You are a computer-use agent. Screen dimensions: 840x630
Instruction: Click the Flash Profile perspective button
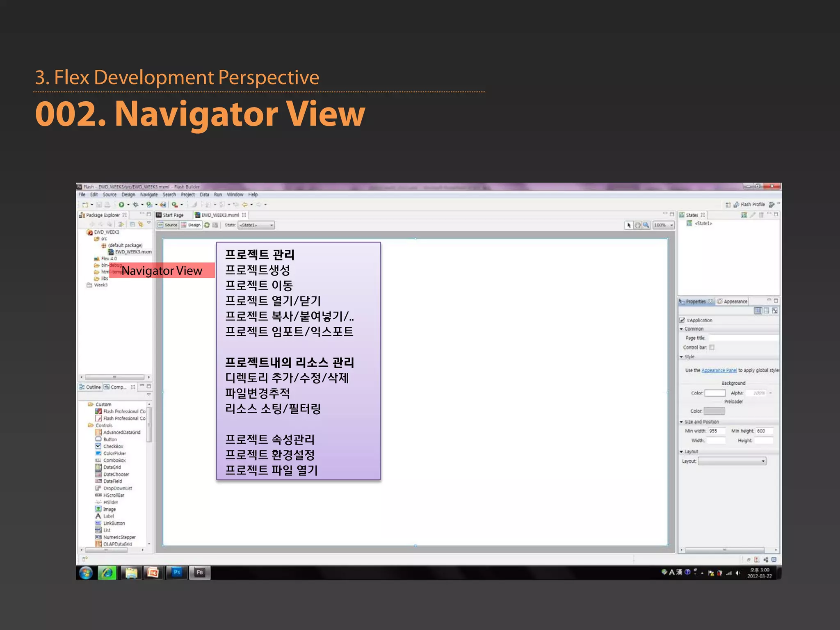point(749,205)
